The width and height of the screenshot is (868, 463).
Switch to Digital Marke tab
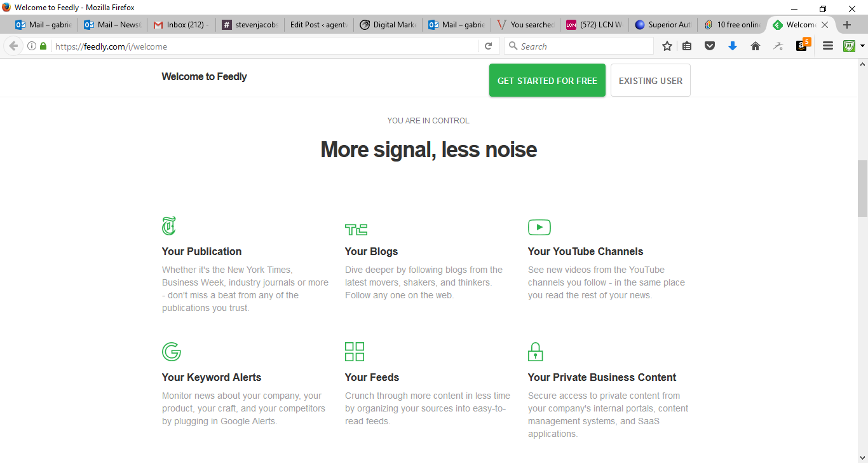[x=388, y=25]
